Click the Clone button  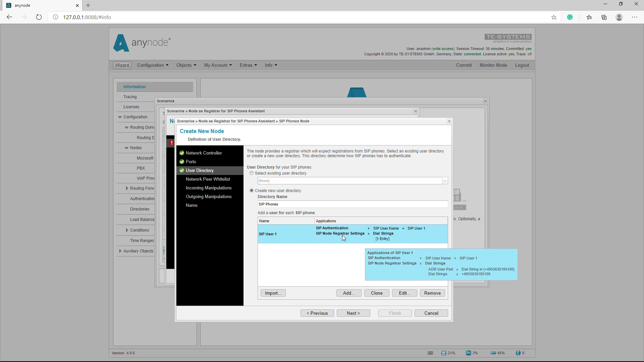(377, 293)
